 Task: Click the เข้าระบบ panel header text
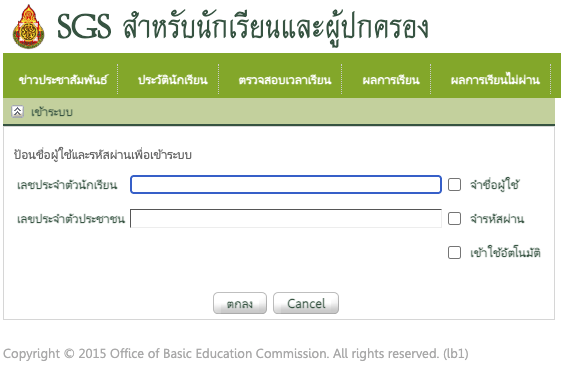(x=52, y=112)
